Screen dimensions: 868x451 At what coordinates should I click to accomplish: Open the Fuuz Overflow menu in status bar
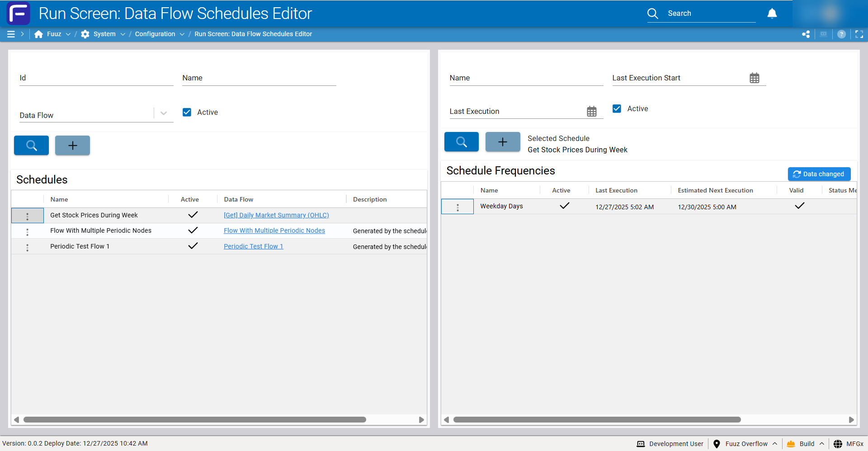(x=746, y=444)
